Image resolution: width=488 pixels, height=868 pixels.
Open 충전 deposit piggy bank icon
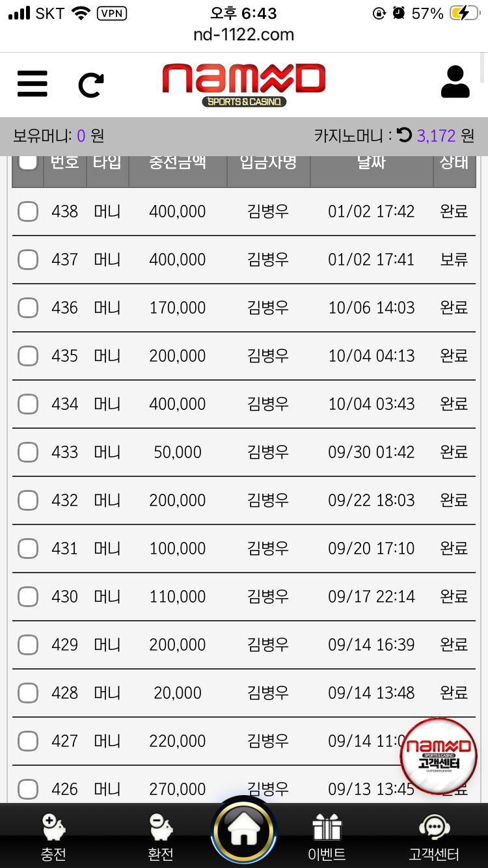point(53,828)
